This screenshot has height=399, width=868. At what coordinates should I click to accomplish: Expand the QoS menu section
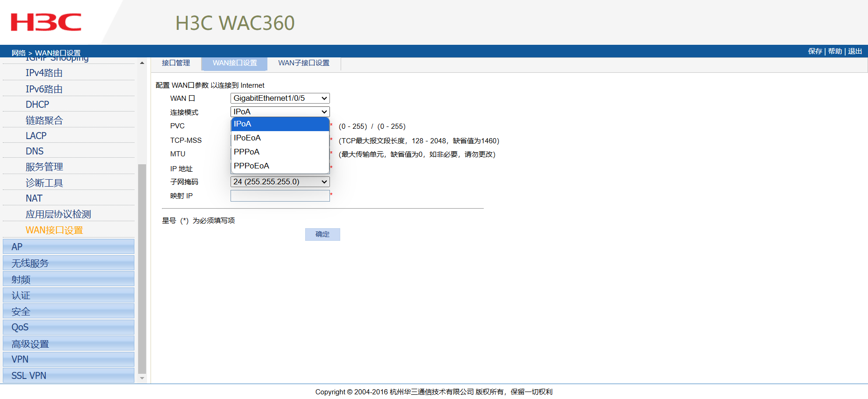(x=69, y=327)
